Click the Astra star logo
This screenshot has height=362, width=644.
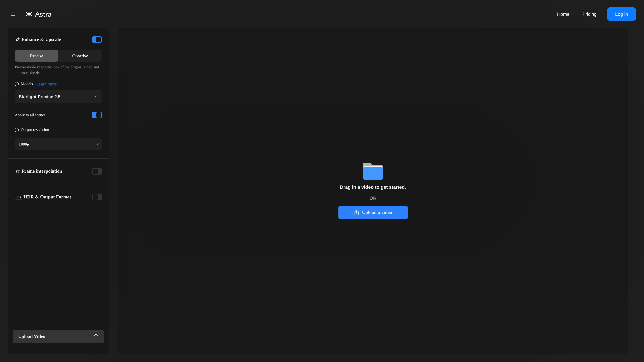tap(29, 14)
